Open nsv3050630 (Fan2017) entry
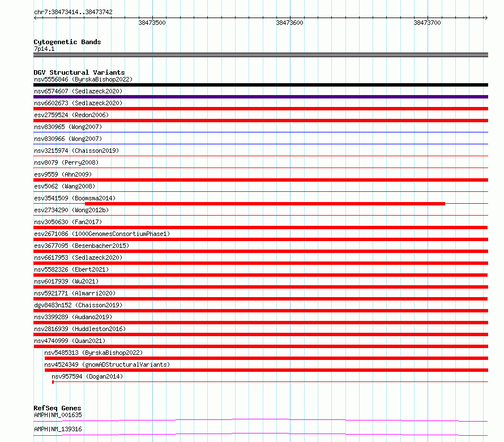The width and height of the screenshot is (504, 442). (x=68, y=222)
